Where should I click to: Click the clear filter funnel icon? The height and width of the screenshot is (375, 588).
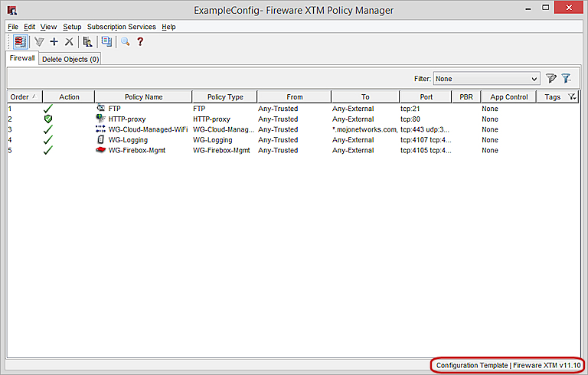[550, 78]
